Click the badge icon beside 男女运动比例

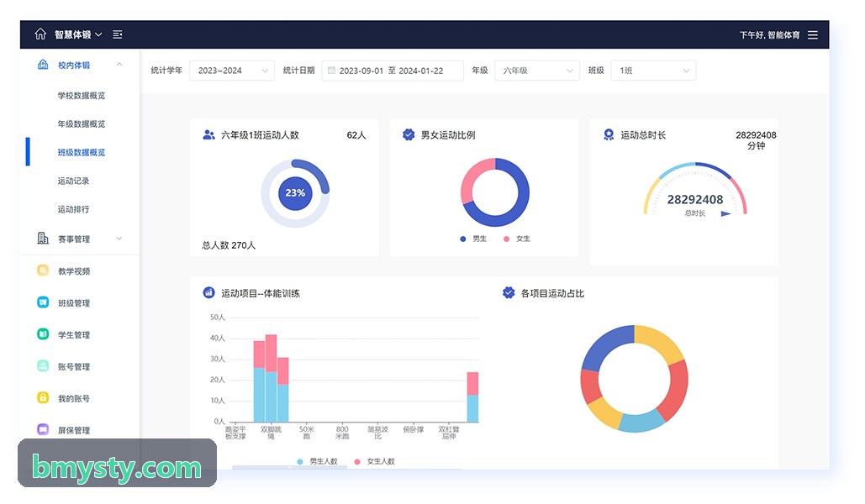pos(409,134)
